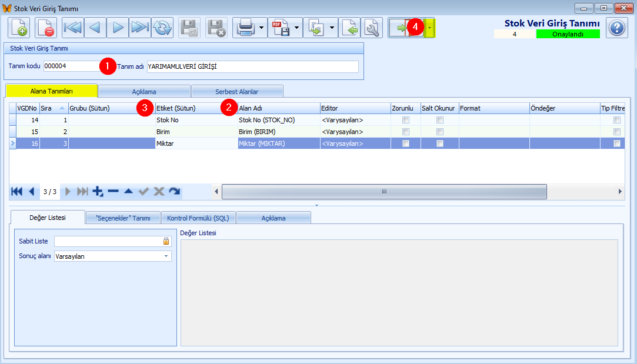Print with the printer icon
This screenshot has height=364, width=637.
click(x=245, y=28)
